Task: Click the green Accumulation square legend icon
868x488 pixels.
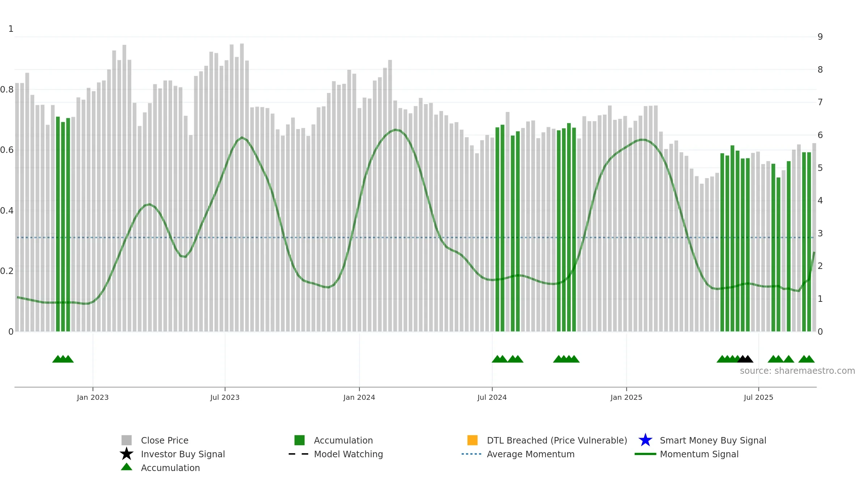Action: click(299, 440)
